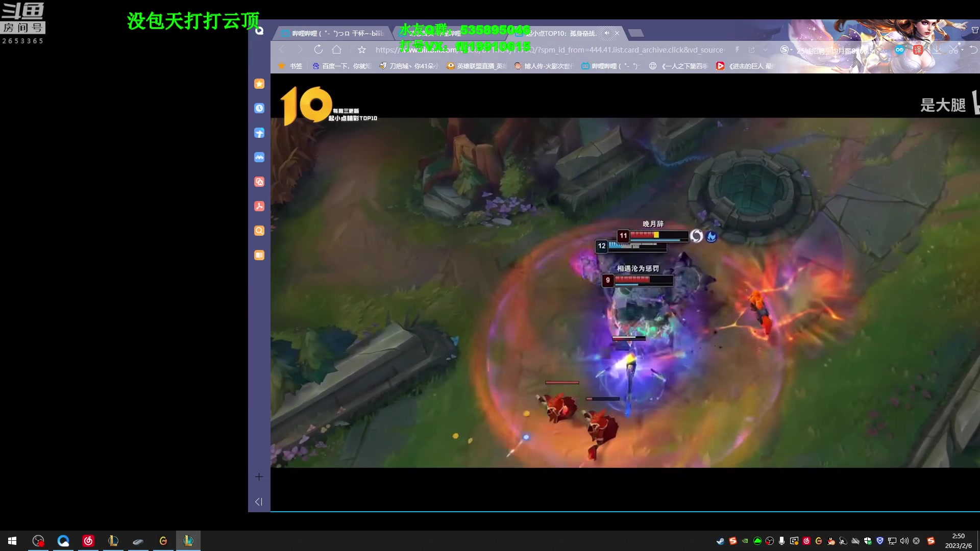Open QQ Browser taskbar icon
The height and width of the screenshot is (551, 980).
point(63,541)
